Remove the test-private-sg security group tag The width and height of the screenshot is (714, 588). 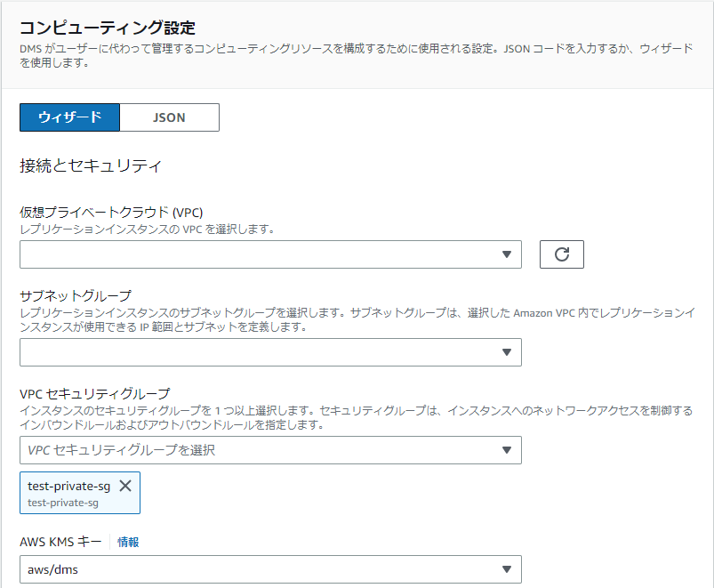pos(125,486)
